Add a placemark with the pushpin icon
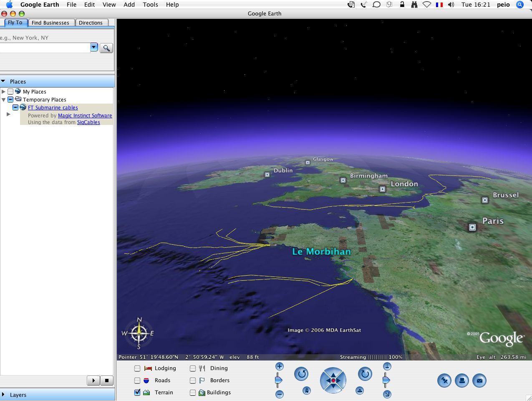Image resolution: width=532 pixels, height=401 pixels. (x=444, y=381)
